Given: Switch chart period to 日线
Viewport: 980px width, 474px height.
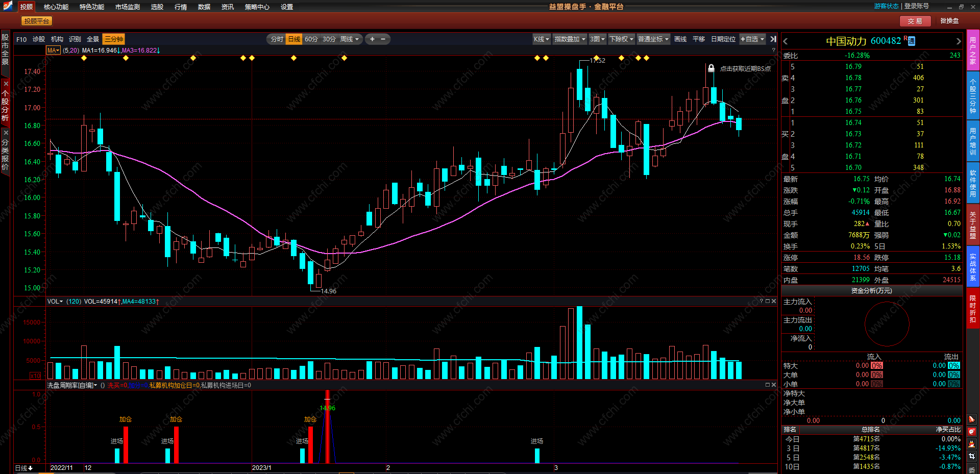Looking at the screenshot, I should pyautogui.click(x=294, y=39).
